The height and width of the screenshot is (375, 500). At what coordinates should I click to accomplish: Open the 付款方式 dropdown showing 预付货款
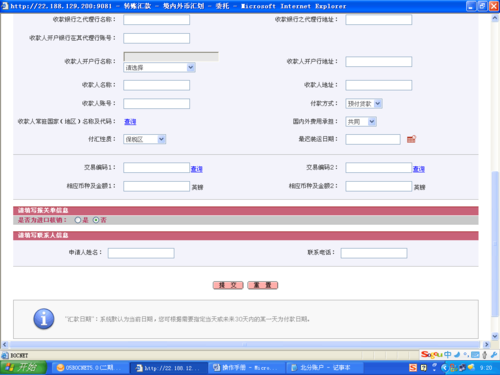364,104
